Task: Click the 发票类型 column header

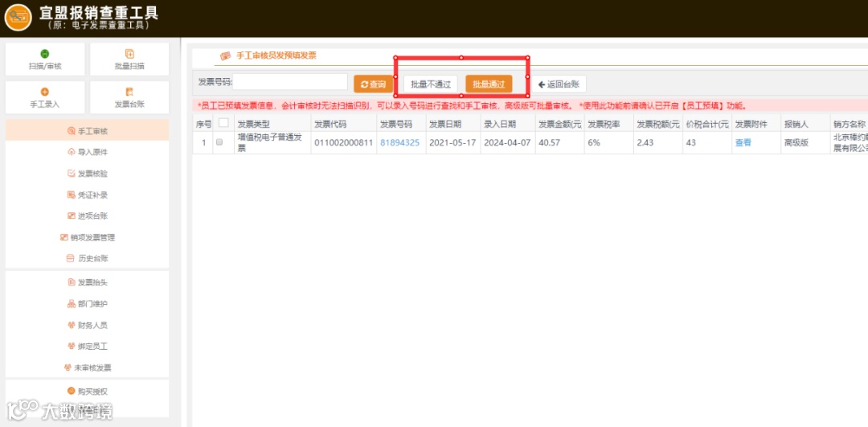Action: click(253, 124)
